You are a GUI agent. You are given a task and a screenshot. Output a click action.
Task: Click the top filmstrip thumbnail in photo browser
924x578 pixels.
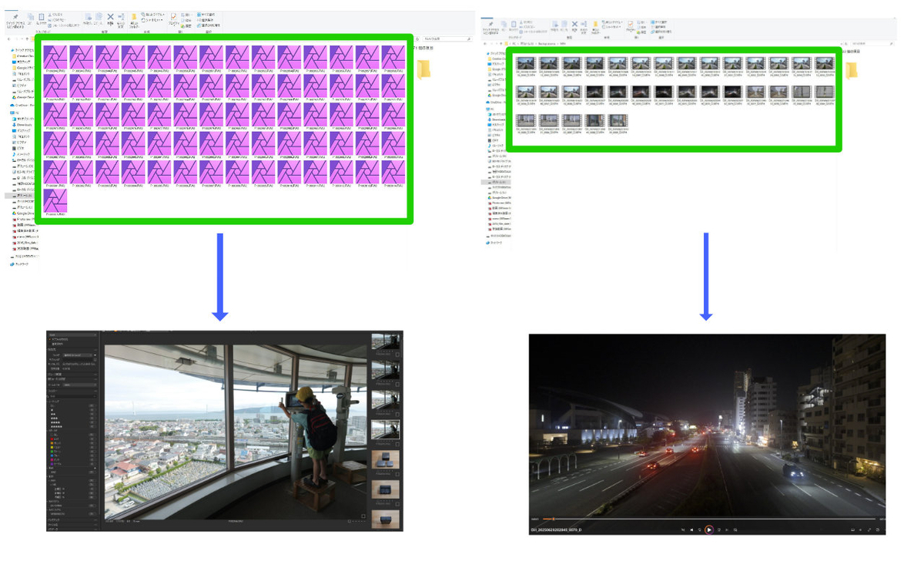point(386,341)
